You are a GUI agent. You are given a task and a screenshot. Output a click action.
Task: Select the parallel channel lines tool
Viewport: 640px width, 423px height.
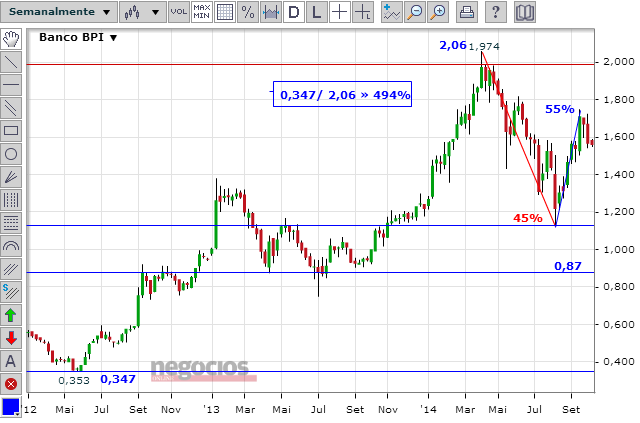pos(11,108)
